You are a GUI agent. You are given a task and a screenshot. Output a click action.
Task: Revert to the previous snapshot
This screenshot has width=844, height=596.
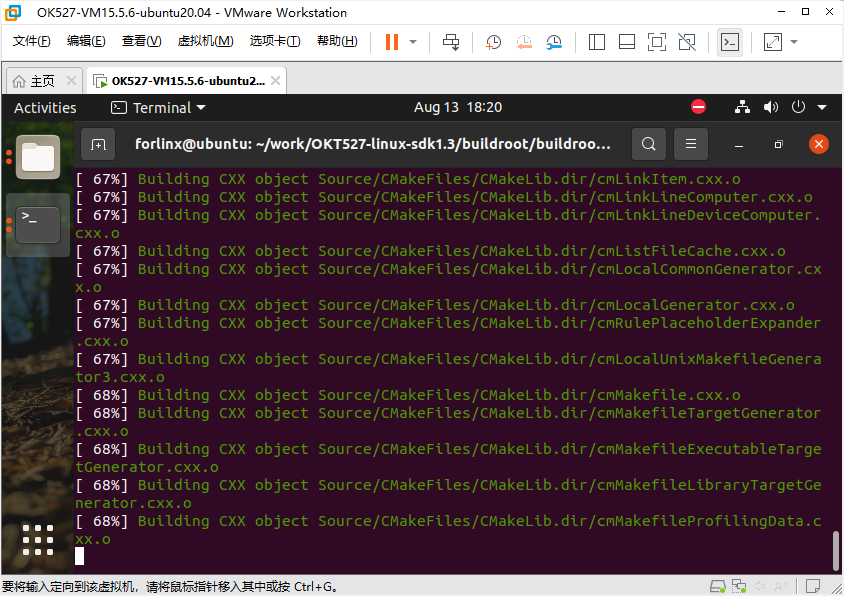pyautogui.click(x=524, y=42)
